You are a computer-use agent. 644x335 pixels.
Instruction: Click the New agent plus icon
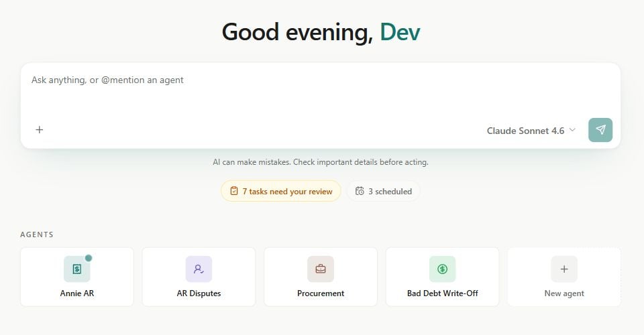click(564, 269)
